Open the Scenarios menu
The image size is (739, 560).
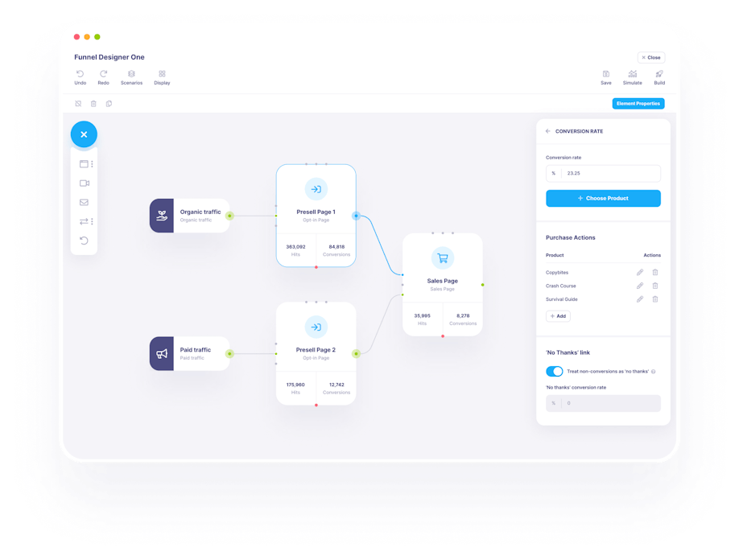(x=131, y=74)
